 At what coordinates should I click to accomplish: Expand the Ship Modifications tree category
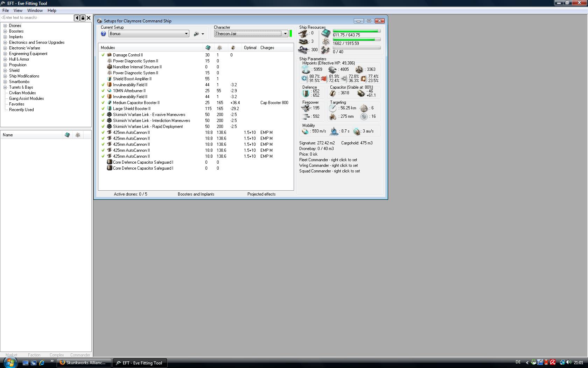(x=5, y=76)
